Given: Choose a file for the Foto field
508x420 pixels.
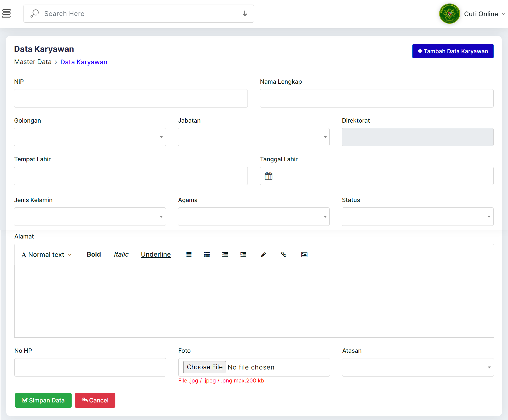Looking at the screenshot, I should [204, 367].
